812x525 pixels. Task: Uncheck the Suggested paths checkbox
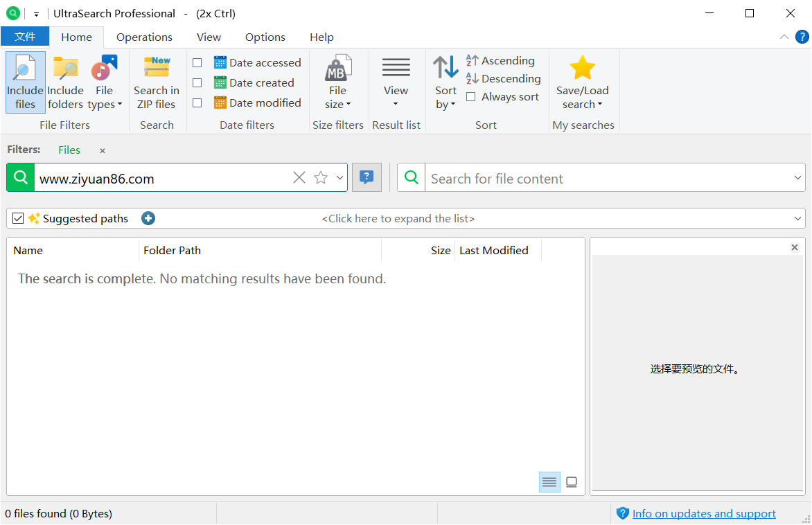click(18, 218)
